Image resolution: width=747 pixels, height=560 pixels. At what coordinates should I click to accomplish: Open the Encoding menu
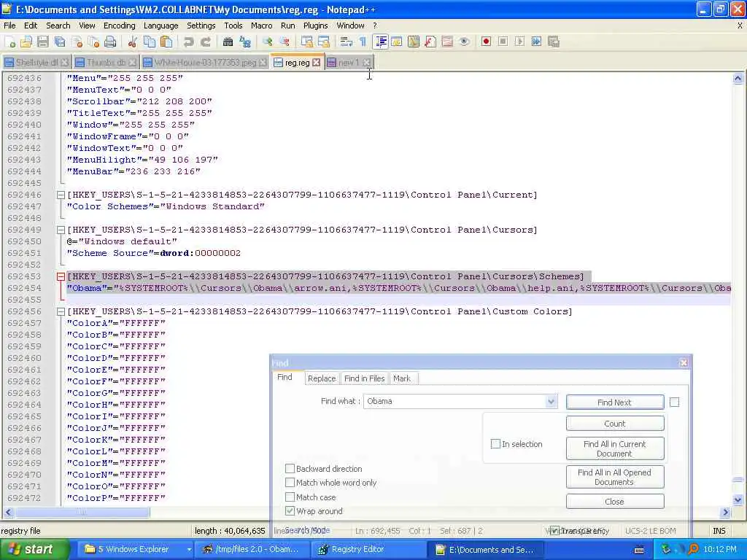coord(119,26)
